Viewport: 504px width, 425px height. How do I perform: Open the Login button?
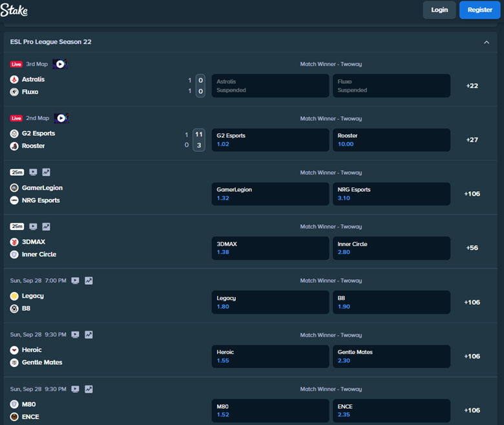(x=439, y=10)
